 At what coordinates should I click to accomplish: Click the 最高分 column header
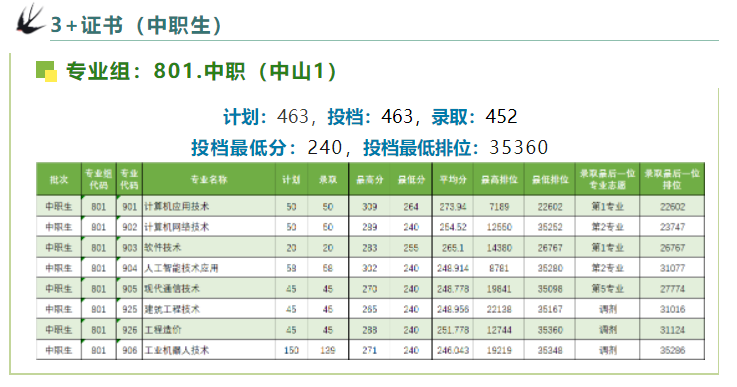click(369, 179)
